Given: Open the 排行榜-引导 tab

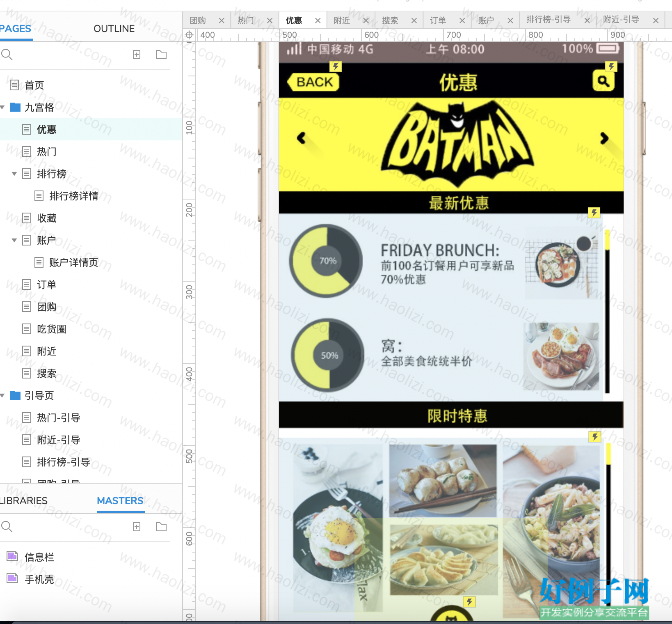Looking at the screenshot, I should click(x=549, y=20).
